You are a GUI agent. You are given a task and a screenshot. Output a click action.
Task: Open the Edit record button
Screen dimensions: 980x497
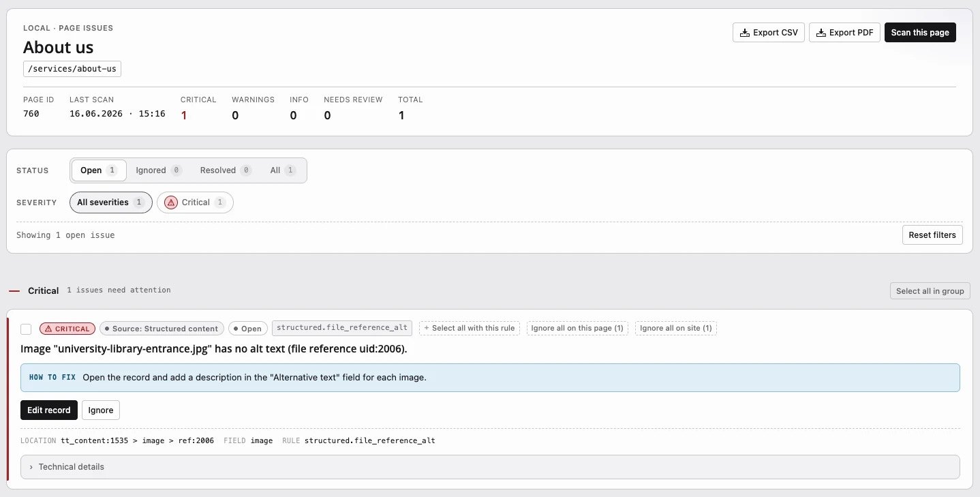(x=49, y=410)
